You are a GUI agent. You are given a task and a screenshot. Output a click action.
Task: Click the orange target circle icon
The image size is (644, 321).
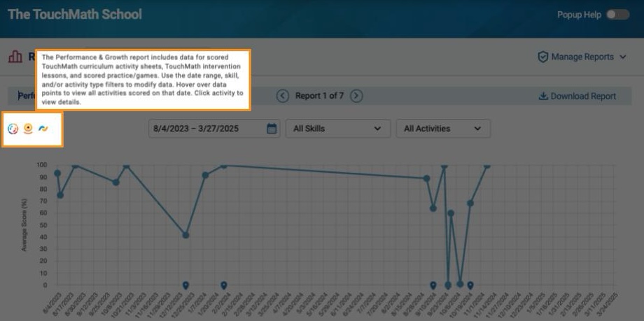click(x=28, y=129)
